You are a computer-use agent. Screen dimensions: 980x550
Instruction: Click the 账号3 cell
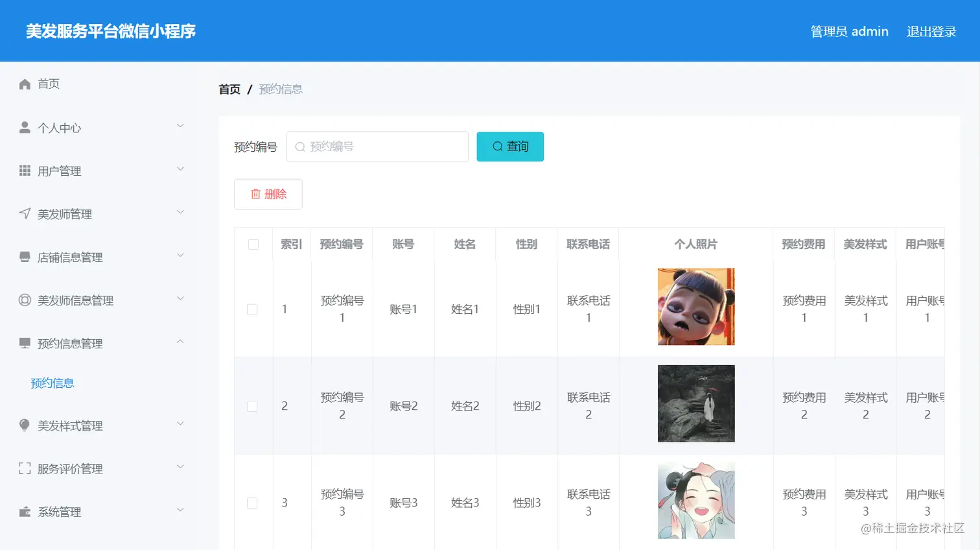point(403,503)
